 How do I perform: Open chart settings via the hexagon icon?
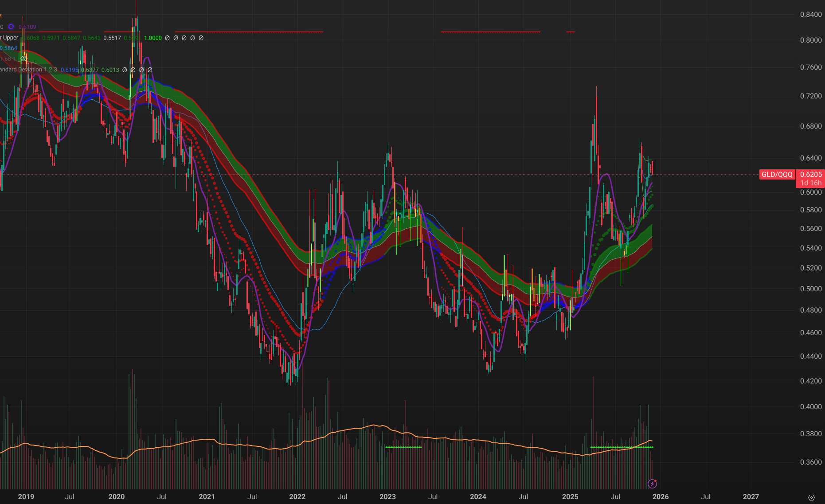tap(811, 497)
